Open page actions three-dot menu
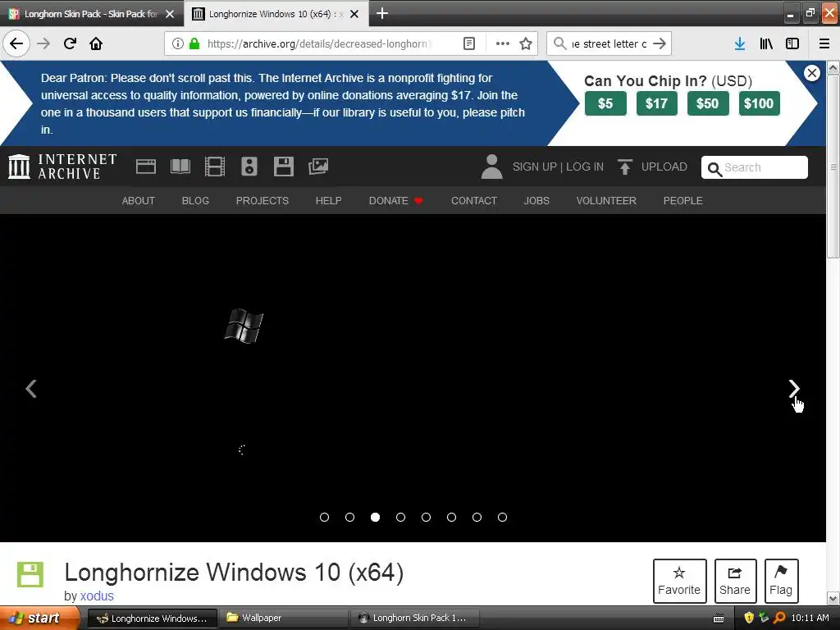840x630 pixels. click(503, 43)
